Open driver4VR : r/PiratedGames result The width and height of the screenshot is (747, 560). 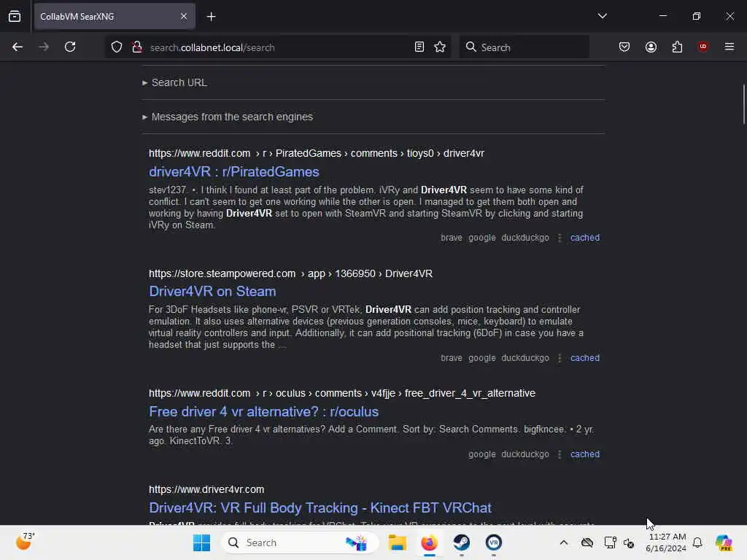click(x=234, y=172)
